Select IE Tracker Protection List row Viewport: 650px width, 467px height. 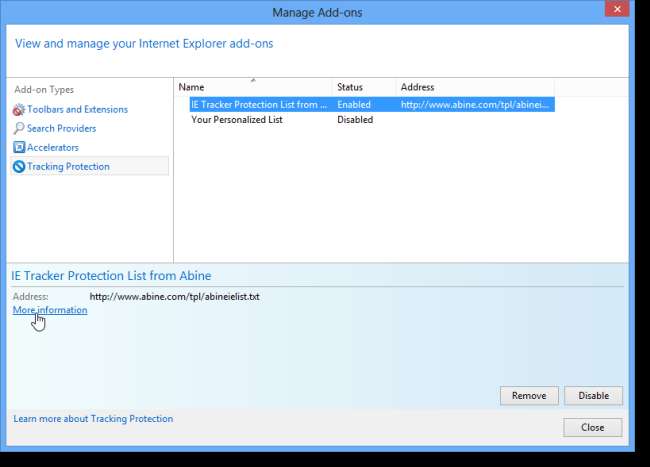(x=372, y=104)
